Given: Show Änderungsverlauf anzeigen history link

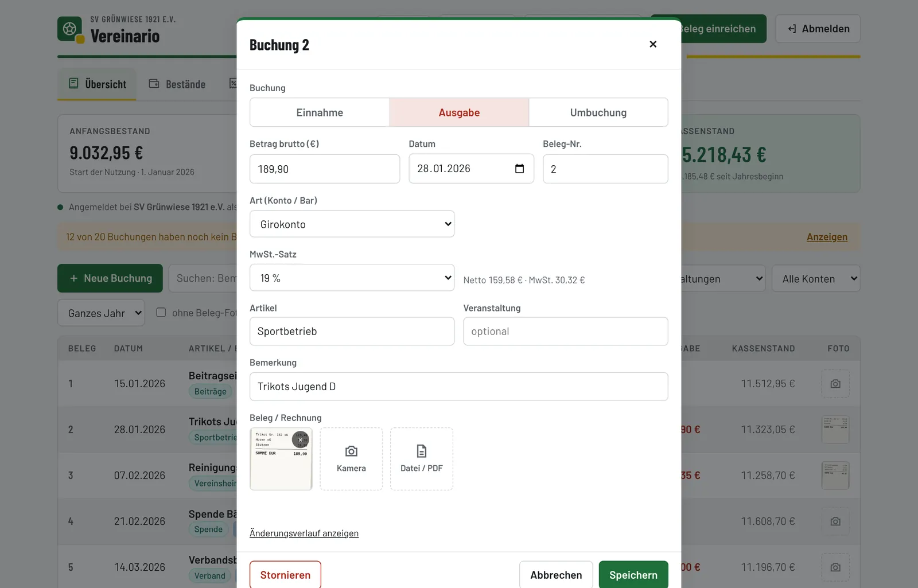Looking at the screenshot, I should coord(304,534).
